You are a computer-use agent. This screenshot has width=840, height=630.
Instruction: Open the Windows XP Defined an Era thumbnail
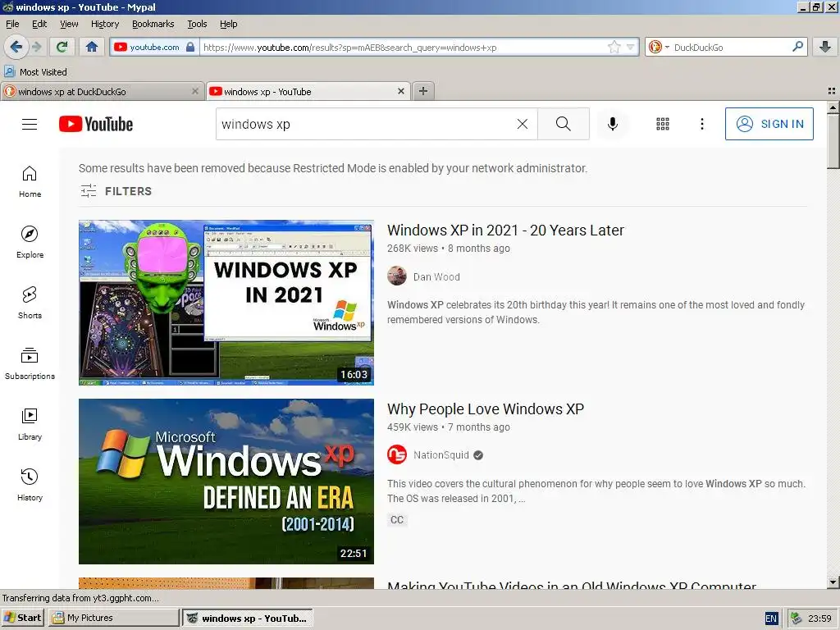click(x=226, y=481)
